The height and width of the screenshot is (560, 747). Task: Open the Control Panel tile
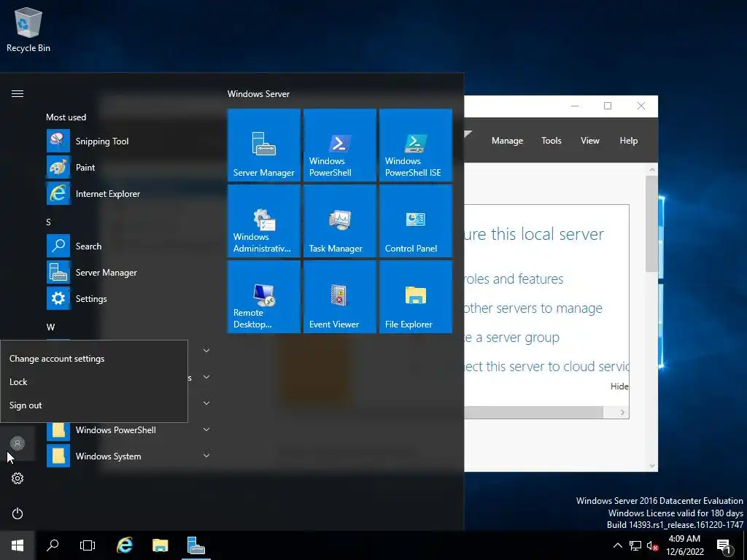[415, 221]
